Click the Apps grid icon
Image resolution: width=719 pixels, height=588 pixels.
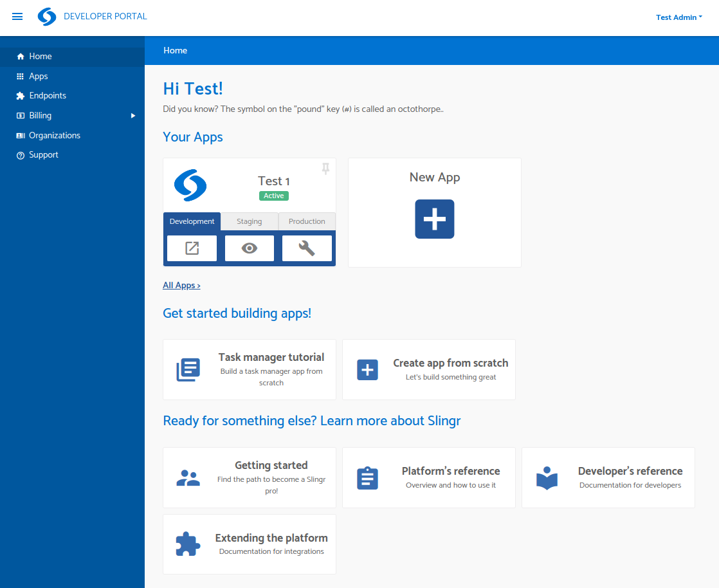coord(20,77)
